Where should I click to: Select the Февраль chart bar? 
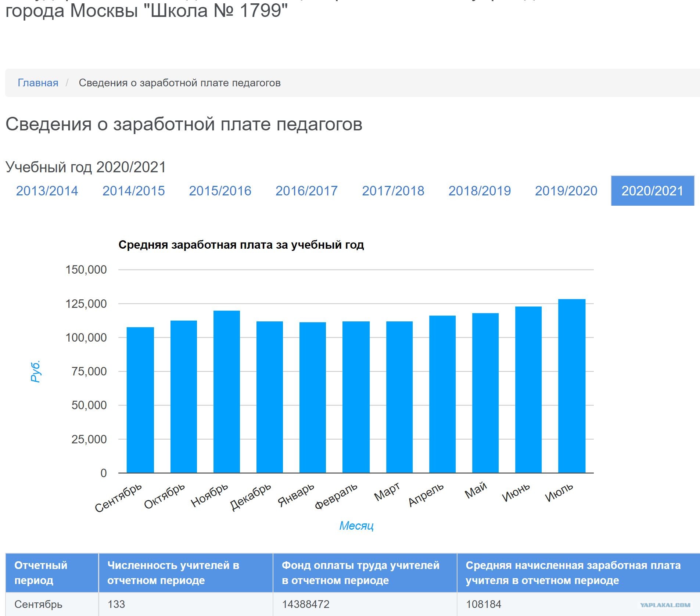pyautogui.click(x=356, y=397)
